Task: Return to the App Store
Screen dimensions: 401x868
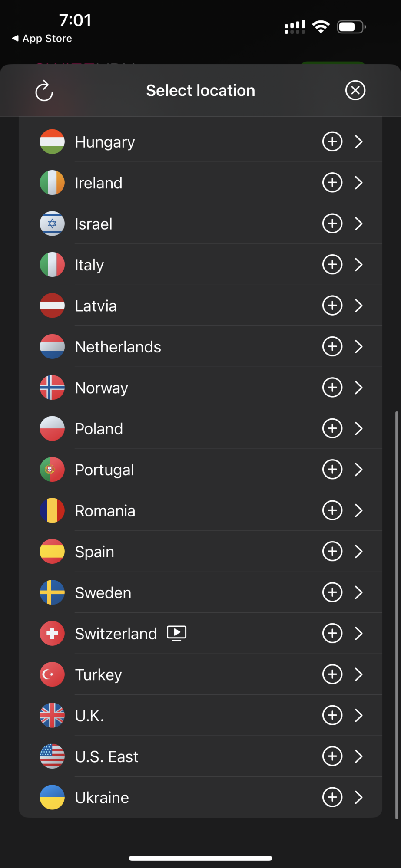Action: (x=42, y=39)
